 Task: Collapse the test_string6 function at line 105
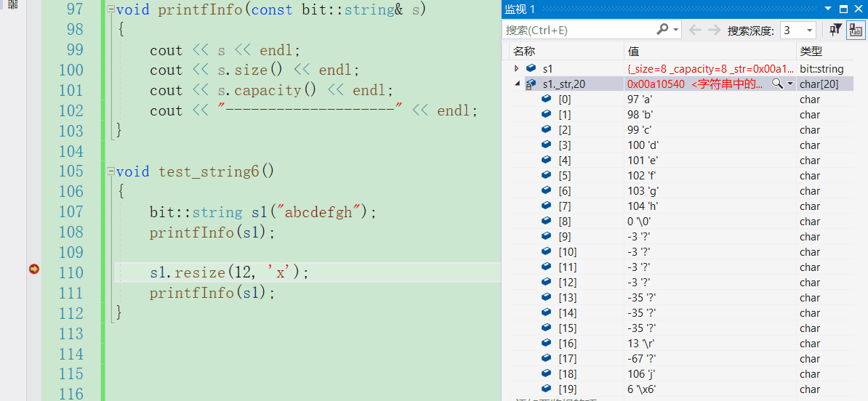[x=110, y=171]
